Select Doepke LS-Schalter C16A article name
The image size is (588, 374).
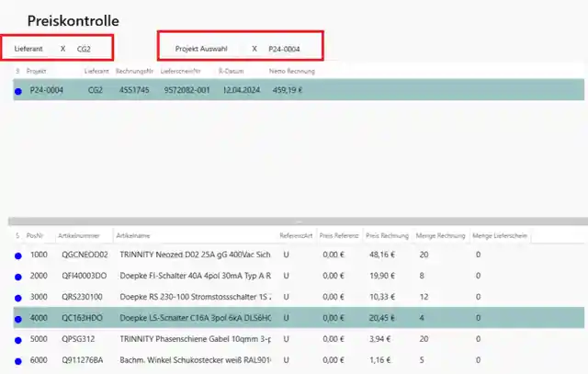pos(196,318)
